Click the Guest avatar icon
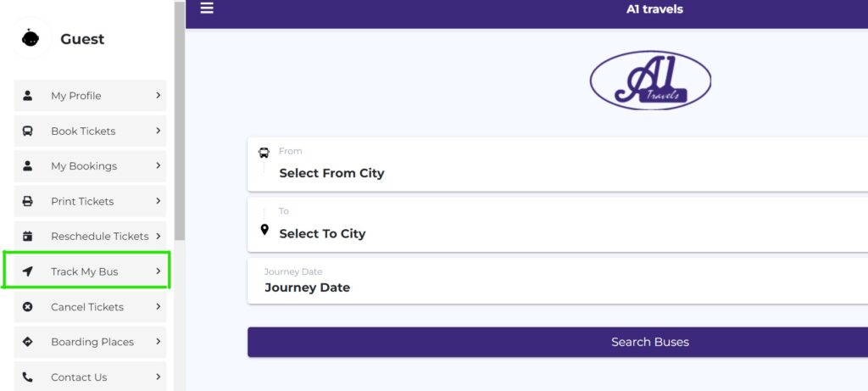This screenshot has width=868, height=391. (x=31, y=38)
